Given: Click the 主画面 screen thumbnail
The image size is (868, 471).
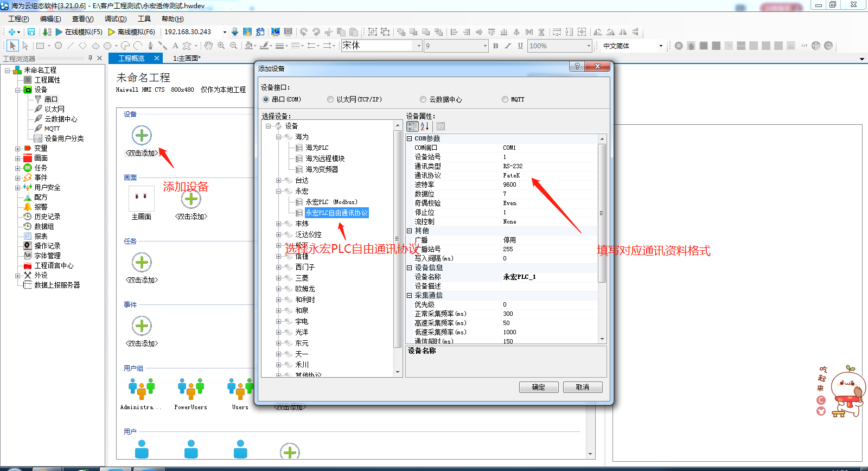Looking at the screenshot, I should [x=142, y=199].
